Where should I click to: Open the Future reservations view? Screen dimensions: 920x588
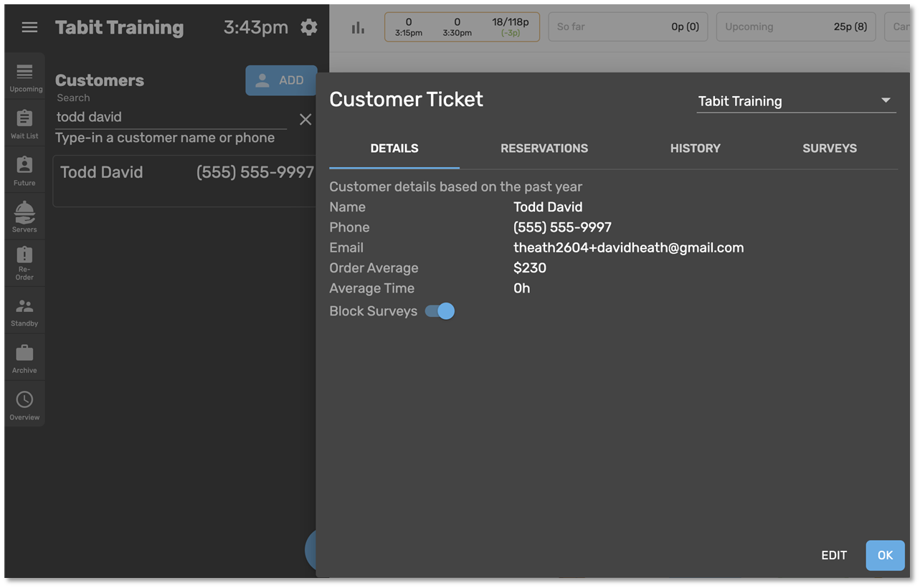pos(24,171)
